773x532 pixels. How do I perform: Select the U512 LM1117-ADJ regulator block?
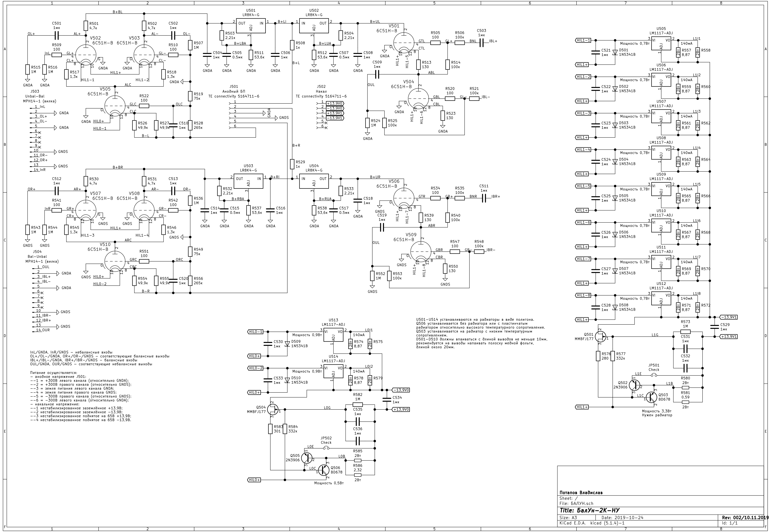click(661, 298)
